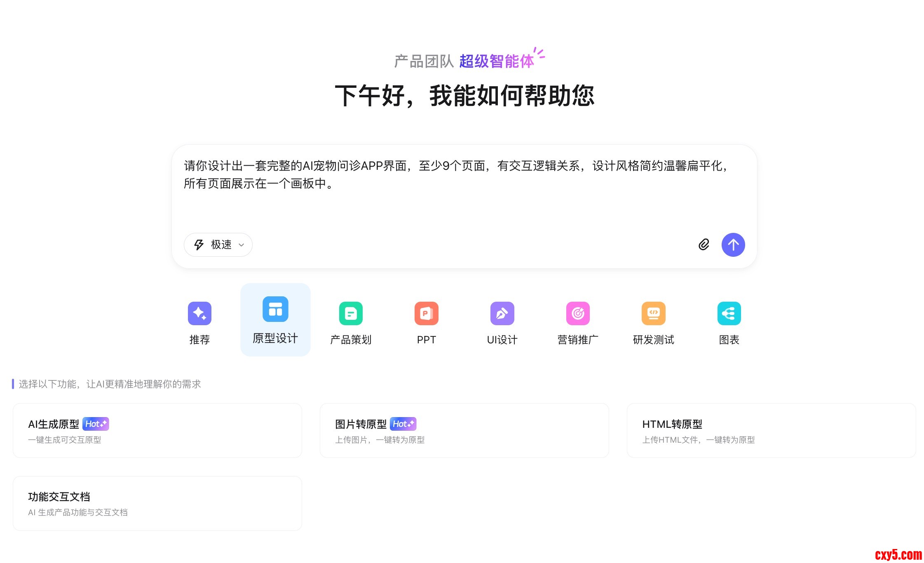Click the 推荐 sparkle category icon
This screenshot has height=563, width=924.
pyautogui.click(x=199, y=313)
